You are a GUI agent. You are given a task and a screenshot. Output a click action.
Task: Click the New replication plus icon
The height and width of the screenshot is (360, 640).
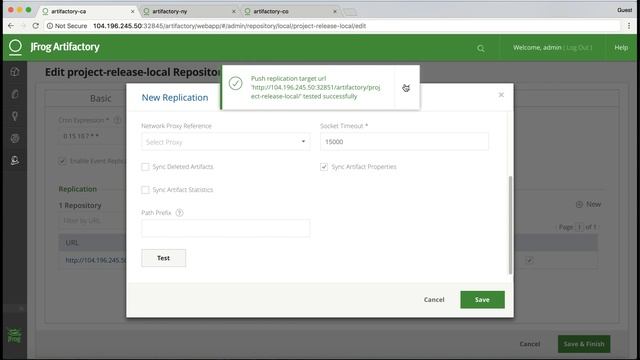(579, 204)
